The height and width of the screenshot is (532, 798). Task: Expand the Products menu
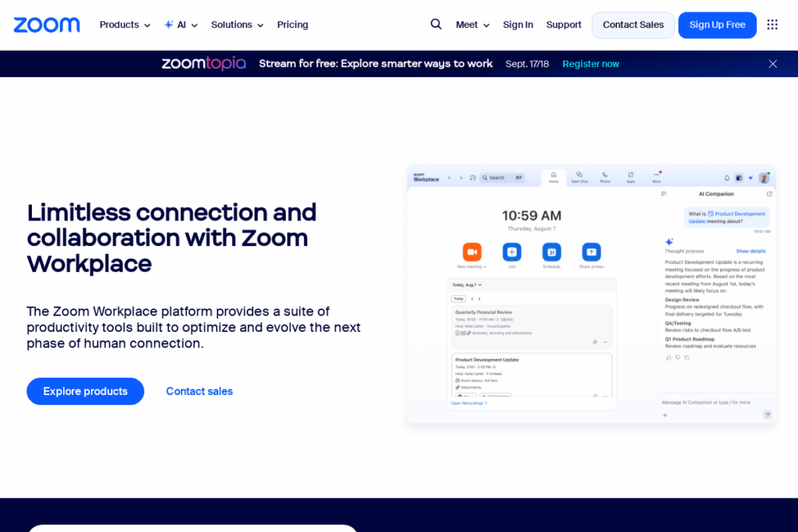(125, 25)
